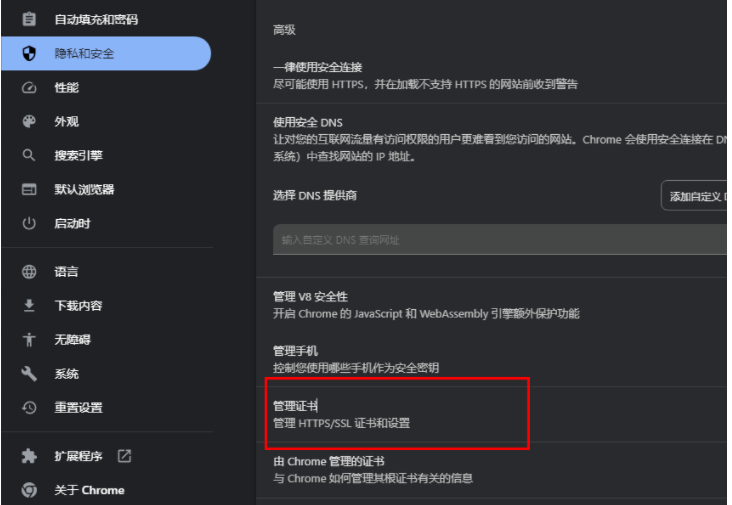The width and height of the screenshot is (732, 505).
Task: Click the extensions puzzle piece icon
Action: 29,456
